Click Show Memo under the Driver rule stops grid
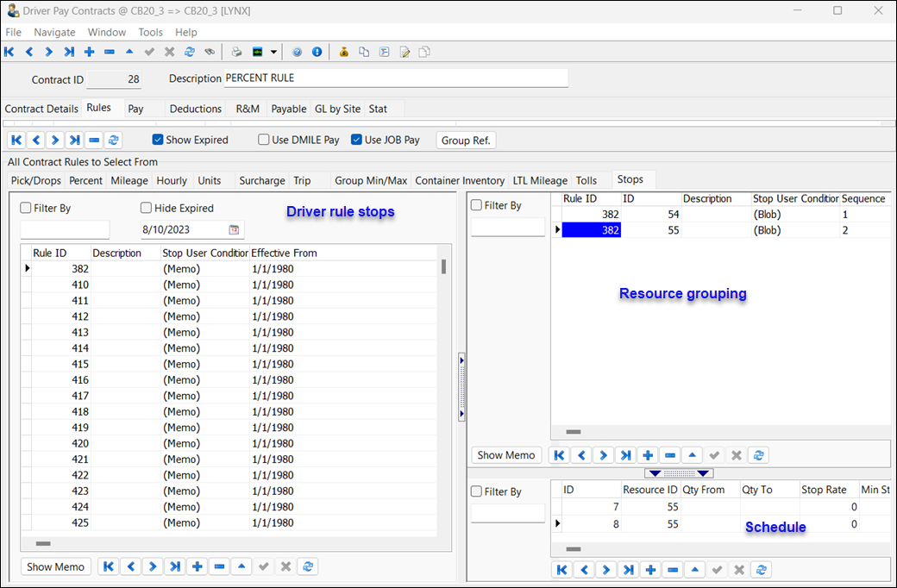Viewport: 897px width, 588px height. tap(55, 566)
